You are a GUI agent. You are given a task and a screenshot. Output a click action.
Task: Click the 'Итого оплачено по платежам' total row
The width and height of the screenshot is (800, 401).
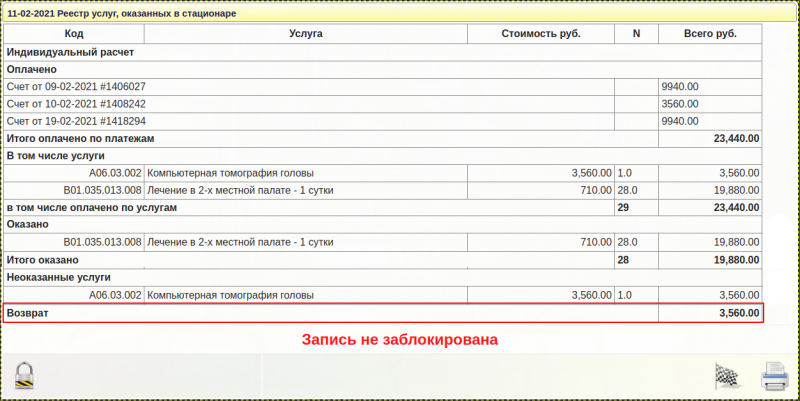(x=81, y=138)
